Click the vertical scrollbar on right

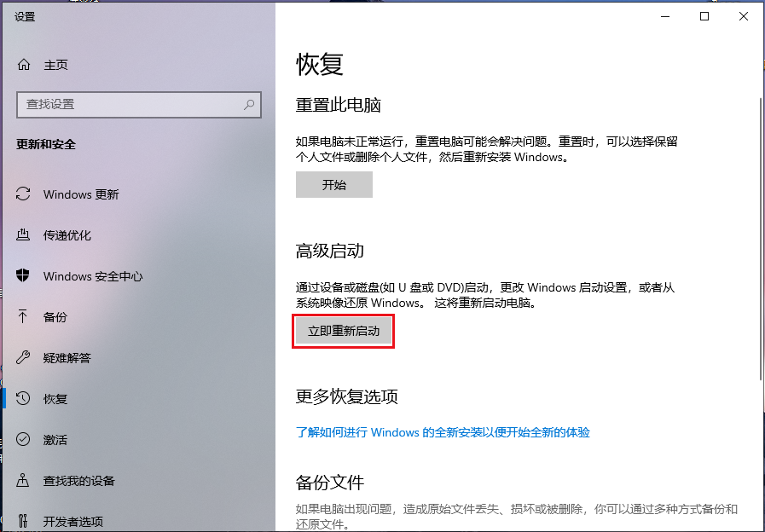[x=759, y=239]
